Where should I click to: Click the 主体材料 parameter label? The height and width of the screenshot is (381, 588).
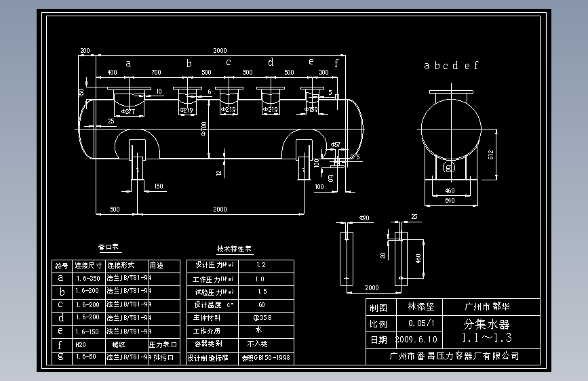pyautogui.click(x=207, y=318)
